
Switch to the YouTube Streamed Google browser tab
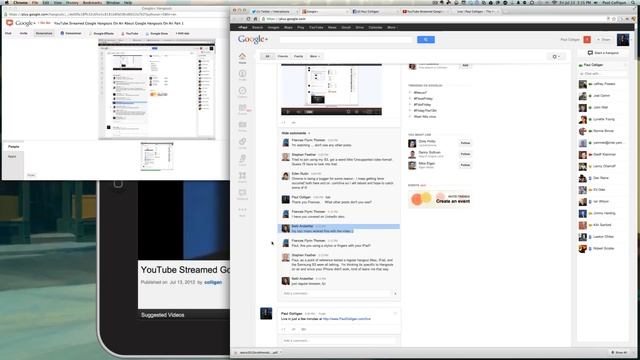(424, 11)
